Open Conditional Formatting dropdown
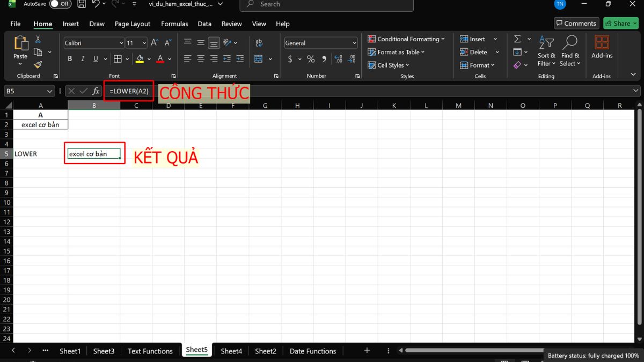 pyautogui.click(x=406, y=39)
